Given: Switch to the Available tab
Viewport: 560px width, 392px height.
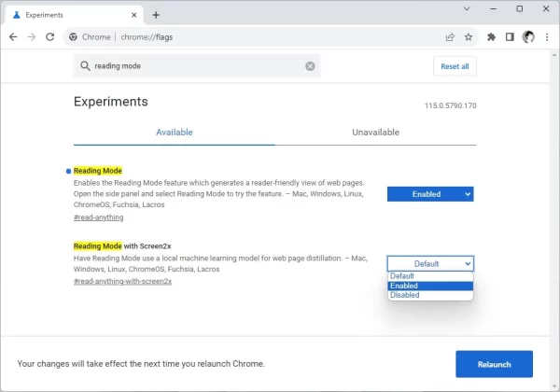Looking at the screenshot, I should pyautogui.click(x=175, y=133).
